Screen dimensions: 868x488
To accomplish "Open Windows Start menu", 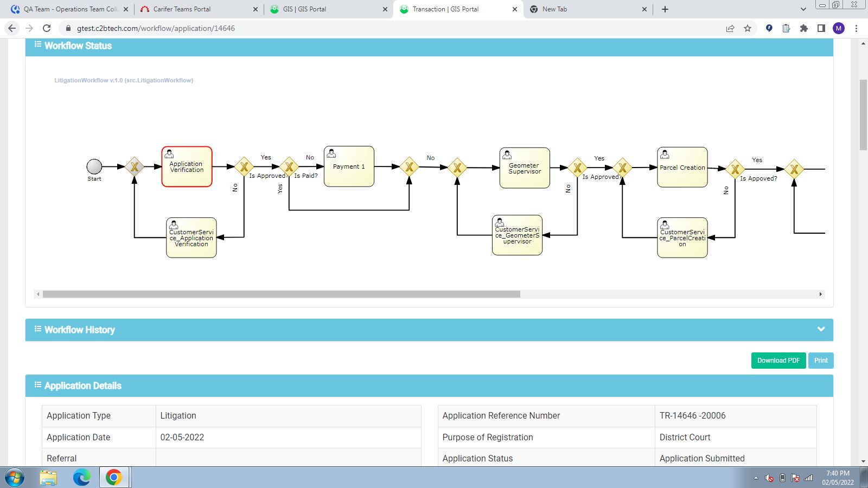I will pyautogui.click(x=15, y=478).
